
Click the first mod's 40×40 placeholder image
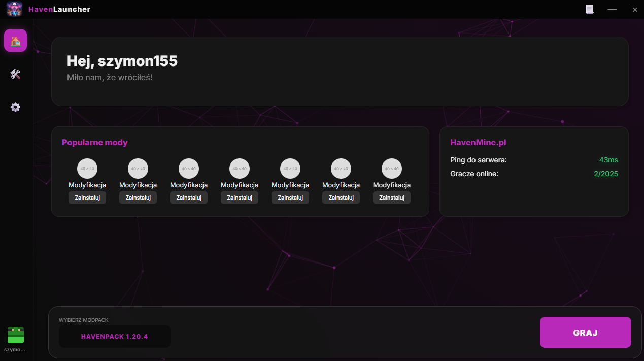click(87, 168)
